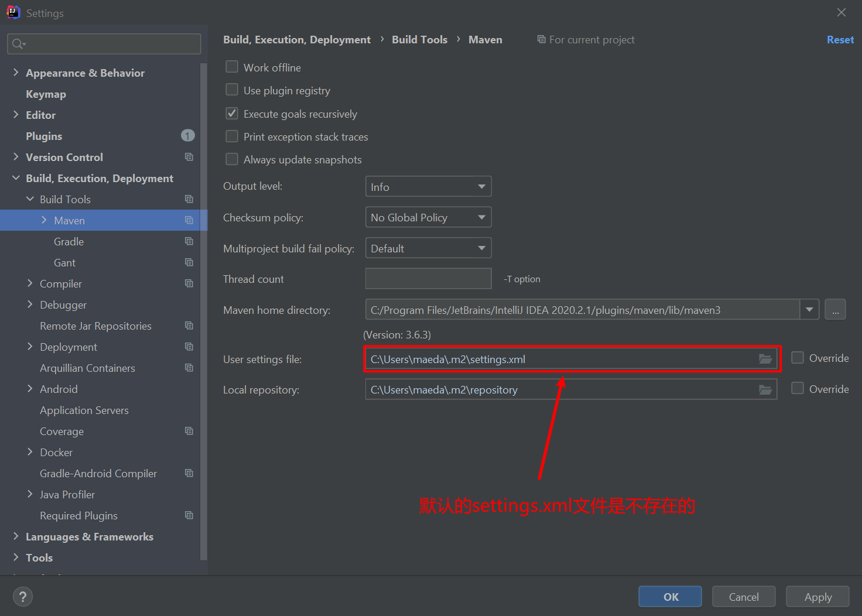
Task: Collapse Build, Execution, Deployment node
Action: pos(16,177)
